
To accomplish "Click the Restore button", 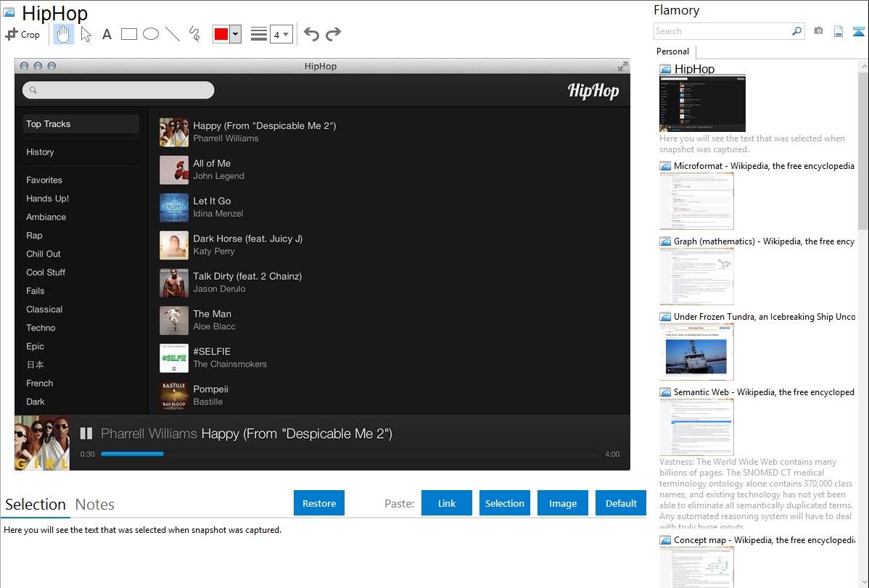I will pos(319,503).
